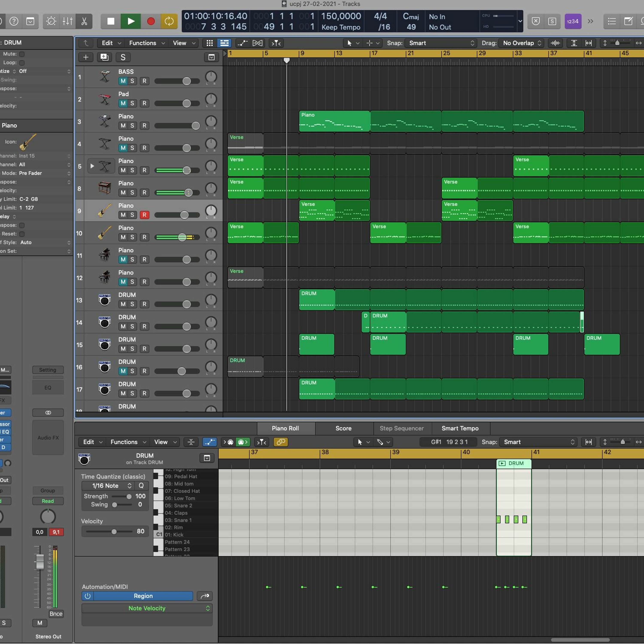Open the Drag No Overlap dropdown
Viewport: 644px width, 644px height.
coord(521,43)
